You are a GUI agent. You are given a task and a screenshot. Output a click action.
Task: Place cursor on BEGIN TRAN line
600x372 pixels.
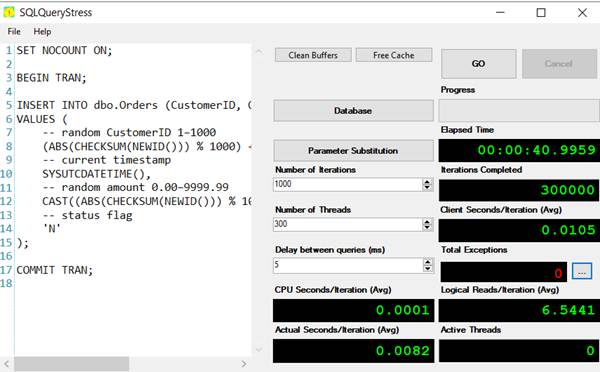51,78
